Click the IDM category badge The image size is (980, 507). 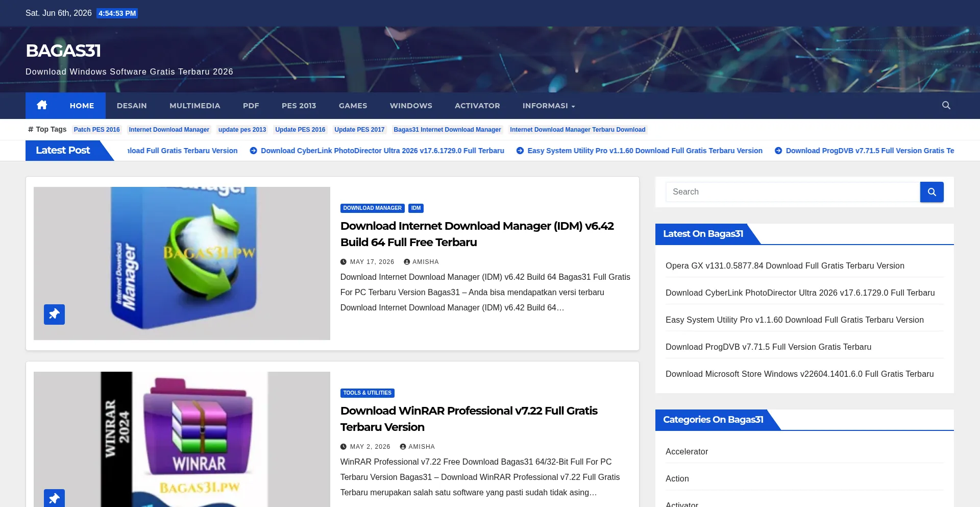tap(416, 208)
